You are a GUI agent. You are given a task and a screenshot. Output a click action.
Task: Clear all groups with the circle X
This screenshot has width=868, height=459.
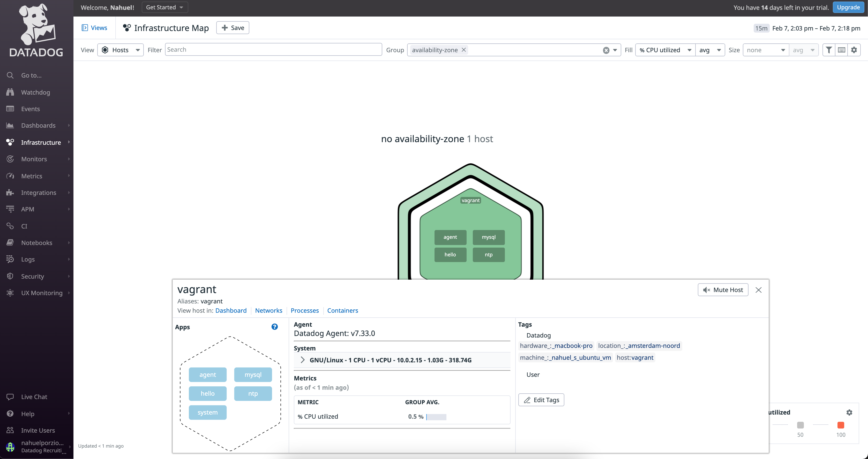click(x=606, y=50)
